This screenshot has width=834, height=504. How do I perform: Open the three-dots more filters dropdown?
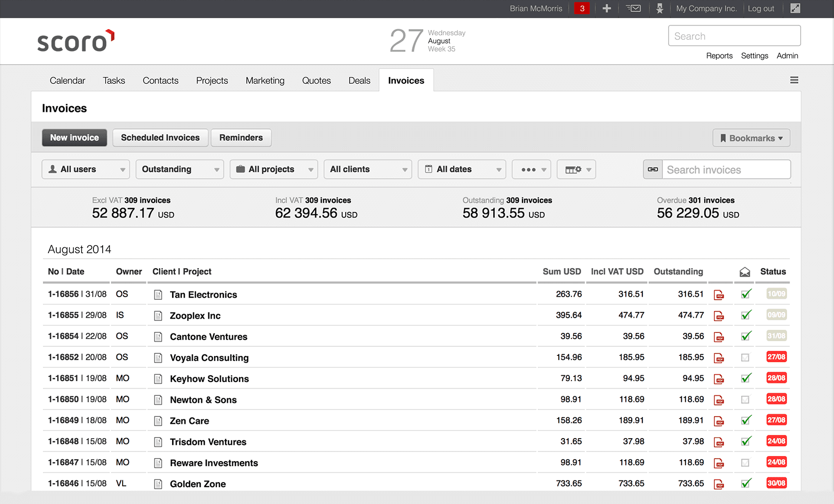point(531,170)
